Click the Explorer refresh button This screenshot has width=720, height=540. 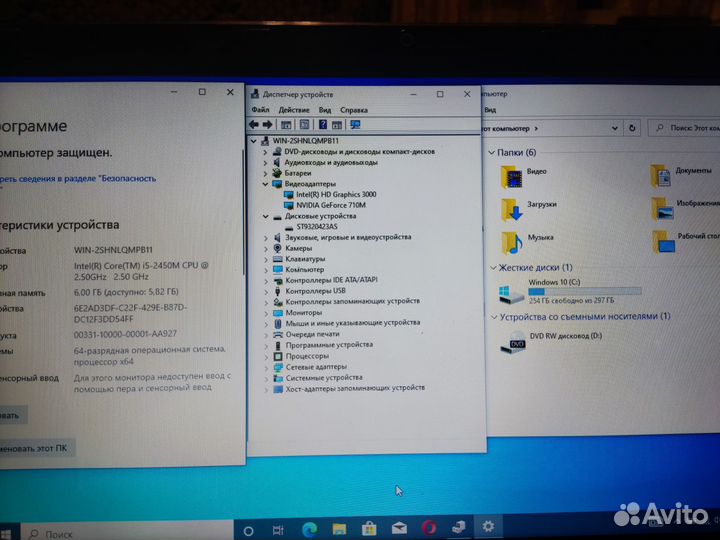(x=632, y=128)
